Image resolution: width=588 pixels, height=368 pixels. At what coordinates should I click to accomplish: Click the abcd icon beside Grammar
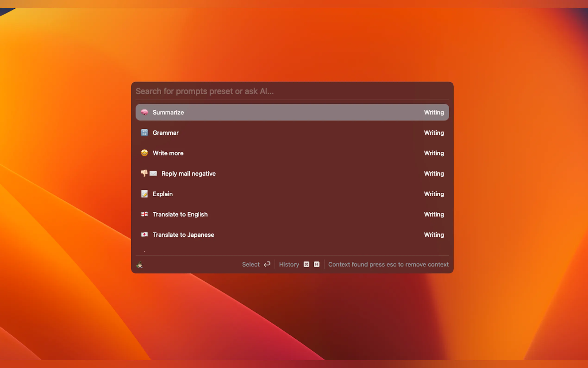click(144, 133)
